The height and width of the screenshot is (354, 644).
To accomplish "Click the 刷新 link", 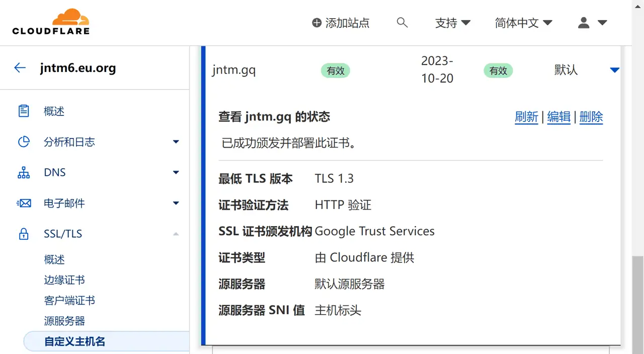I will tap(526, 117).
